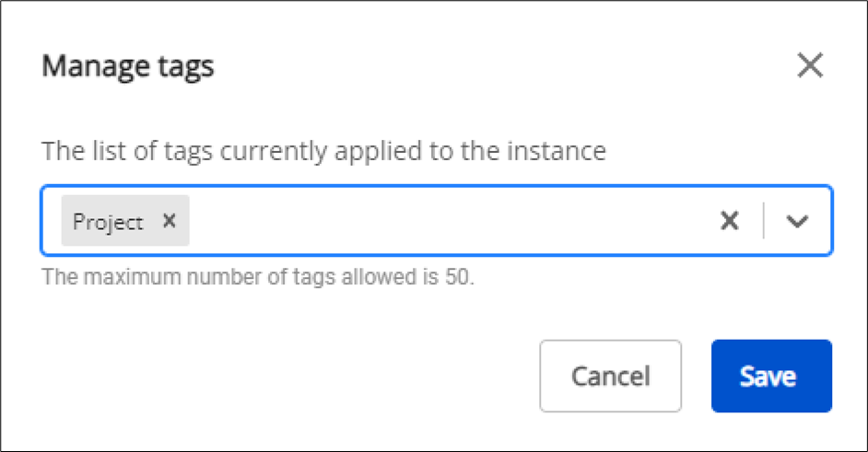Image resolution: width=868 pixels, height=452 pixels.
Task: Click the maximum tags helper text
Action: (x=258, y=276)
